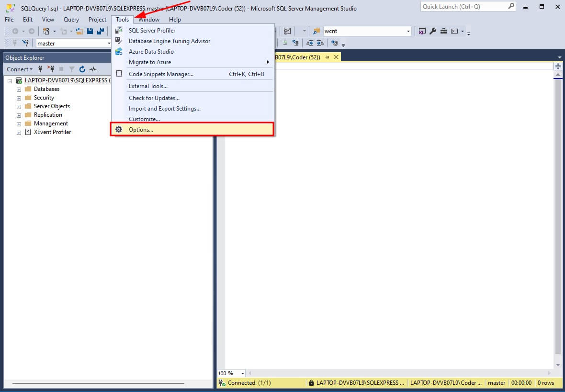Screen dimensions: 565x392
Task: Open Activity Monitor from Object Explorer toolbar
Action: click(x=92, y=69)
